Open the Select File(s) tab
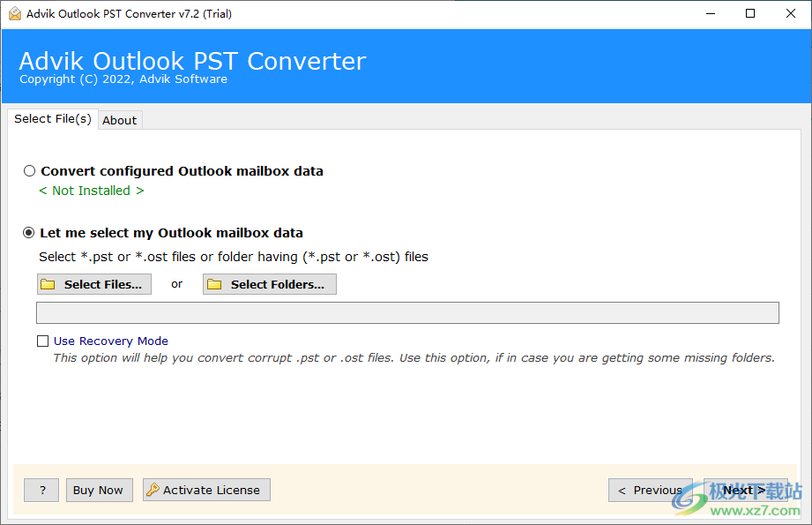812x525 pixels. coord(53,119)
